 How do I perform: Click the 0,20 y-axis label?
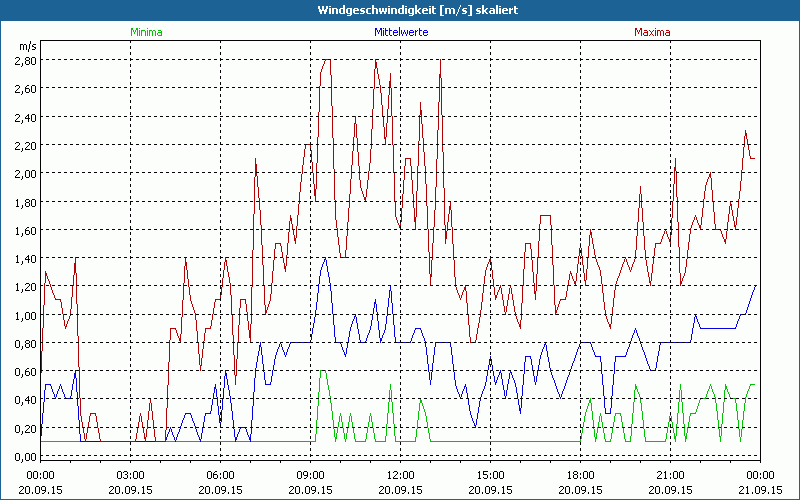click(25, 430)
